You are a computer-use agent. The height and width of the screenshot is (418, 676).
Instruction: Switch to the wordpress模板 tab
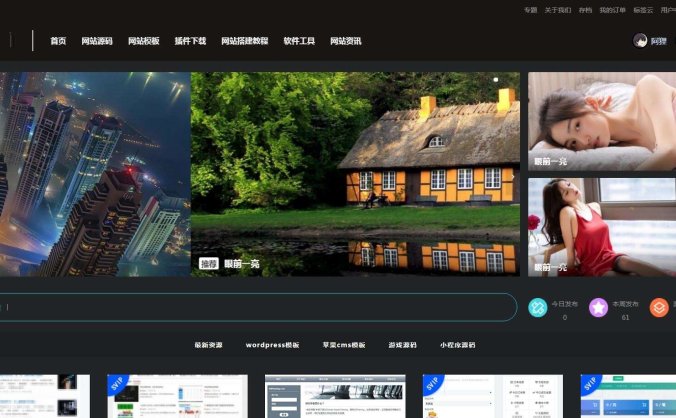tap(272, 345)
